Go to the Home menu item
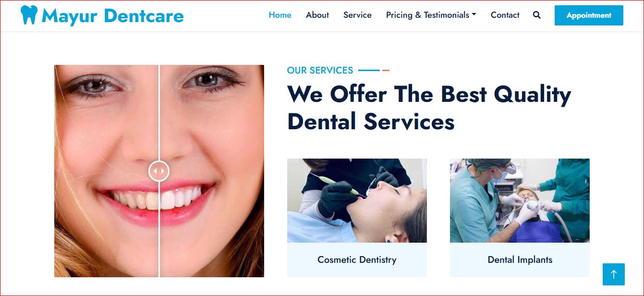The height and width of the screenshot is (296, 644). [280, 15]
